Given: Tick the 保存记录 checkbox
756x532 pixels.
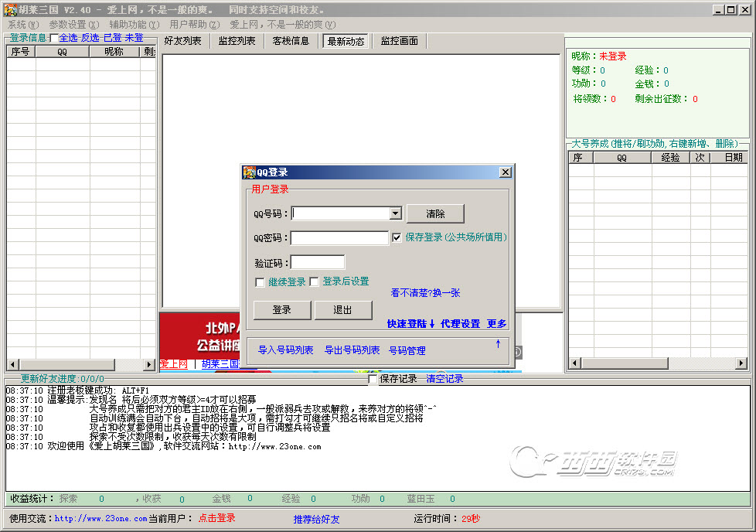Looking at the screenshot, I should point(373,379).
